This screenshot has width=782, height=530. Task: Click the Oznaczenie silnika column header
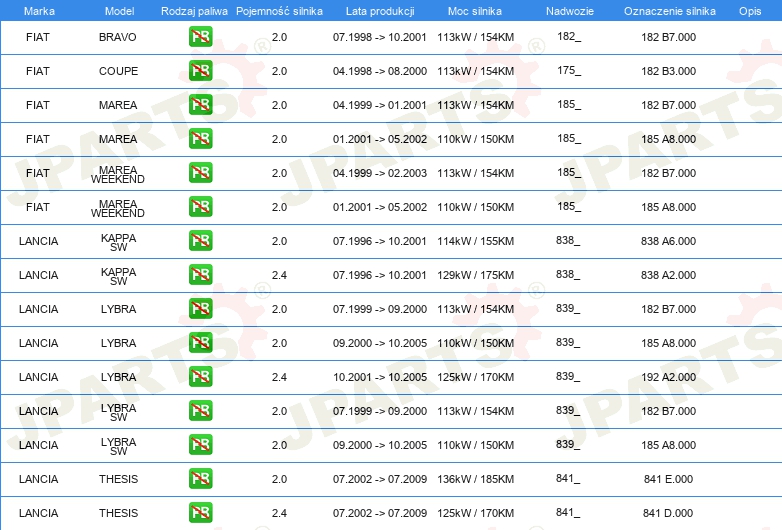tap(669, 11)
